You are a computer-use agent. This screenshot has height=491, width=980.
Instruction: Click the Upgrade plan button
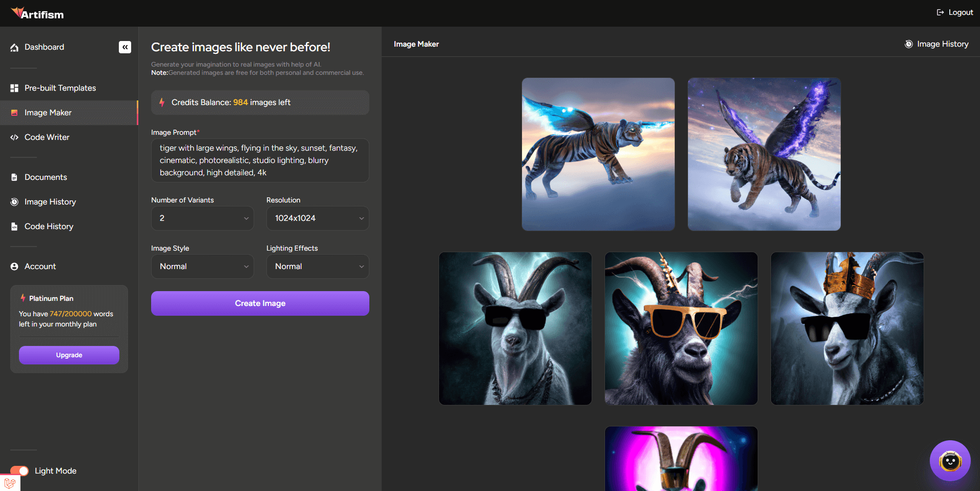pos(69,355)
